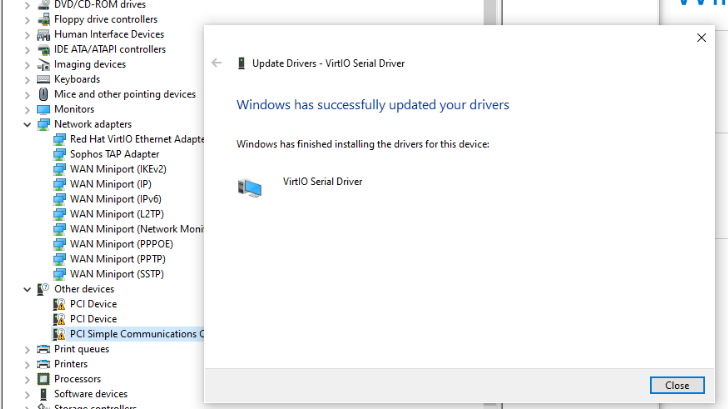Viewport: 728px width, 409px height.
Task: Click the VirtIO Serial Driver device icon
Action: 250,186
